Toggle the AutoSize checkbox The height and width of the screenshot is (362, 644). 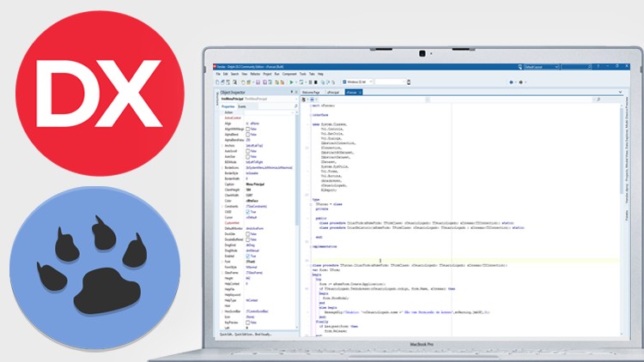(x=247, y=156)
